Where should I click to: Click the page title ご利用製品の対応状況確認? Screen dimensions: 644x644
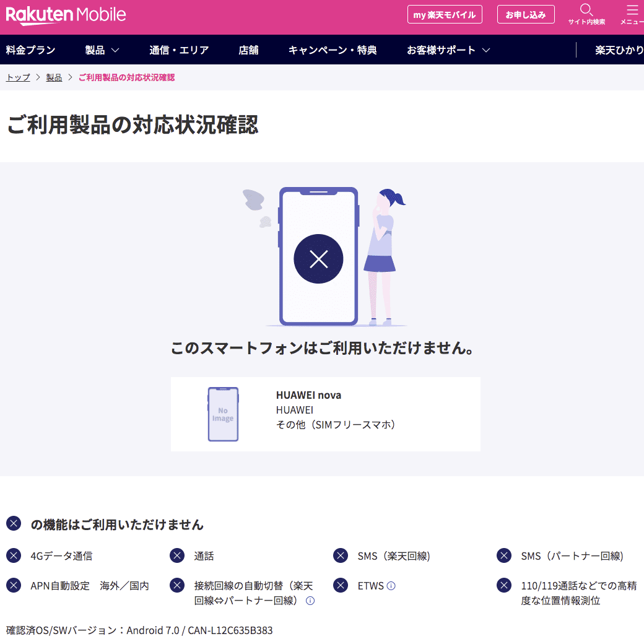point(133,124)
